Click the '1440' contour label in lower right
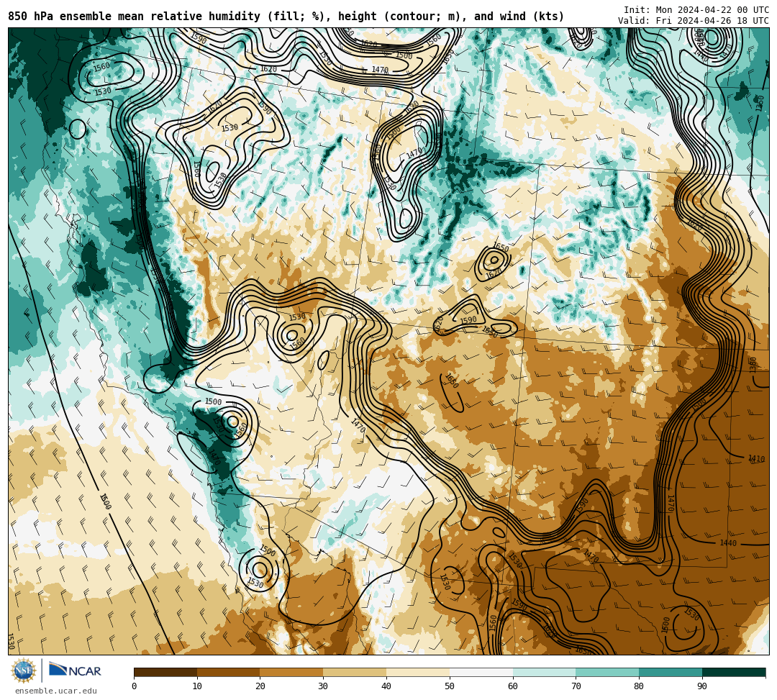 pyautogui.click(x=728, y=543)
